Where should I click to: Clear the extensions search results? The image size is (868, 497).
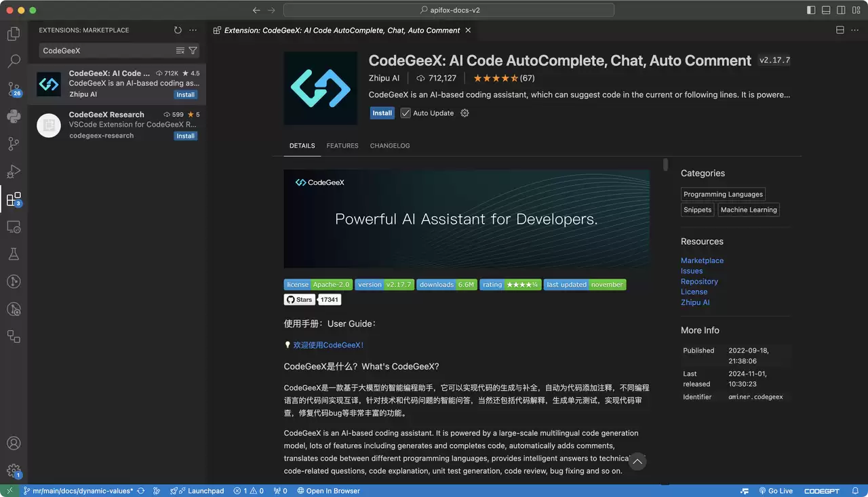[180, 51]
